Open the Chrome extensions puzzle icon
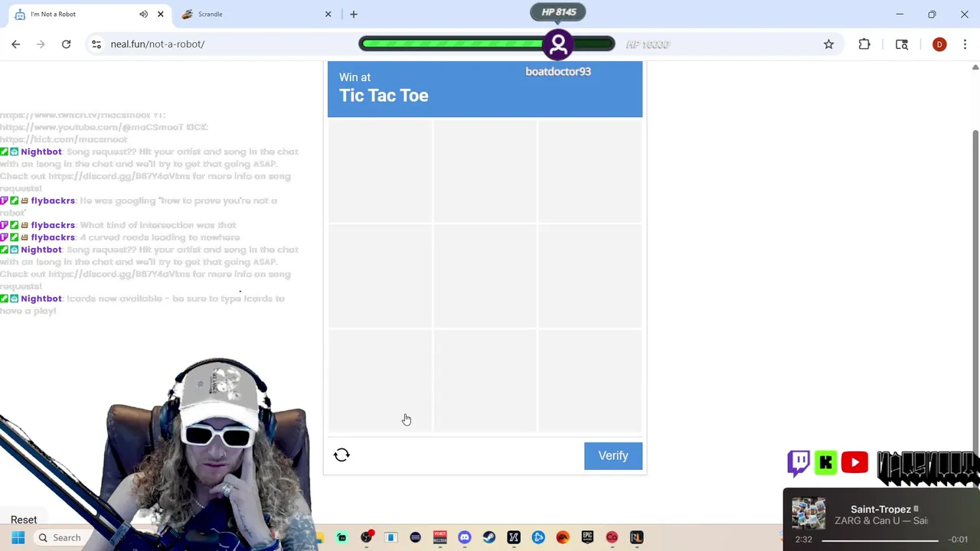Screen dimensions: 980x551 point(864,44)
